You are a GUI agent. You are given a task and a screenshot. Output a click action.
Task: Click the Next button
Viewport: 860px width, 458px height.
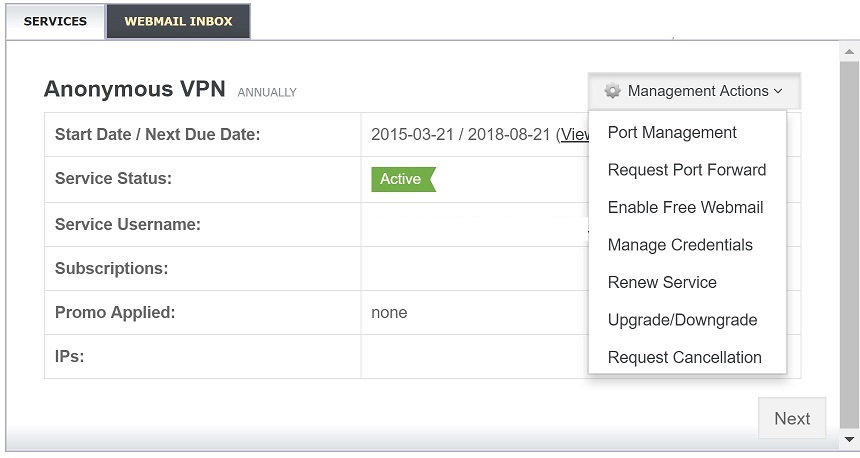coord(792,419)
